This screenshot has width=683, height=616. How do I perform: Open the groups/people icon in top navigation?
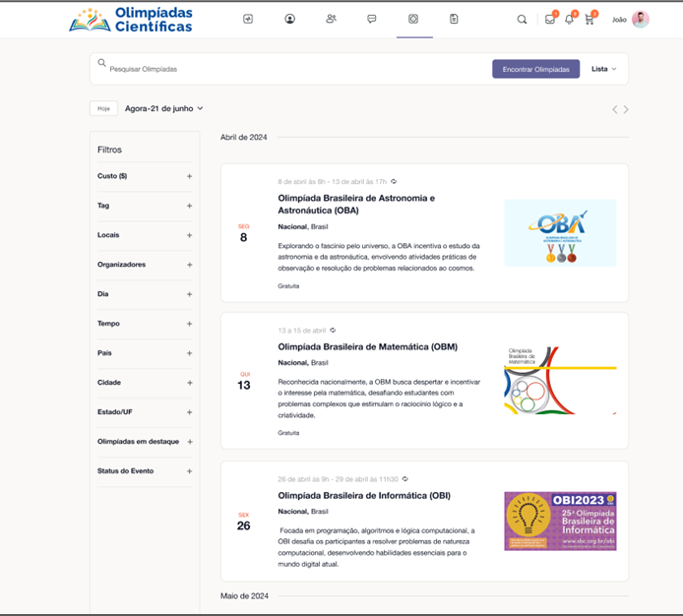coord(331,19)
